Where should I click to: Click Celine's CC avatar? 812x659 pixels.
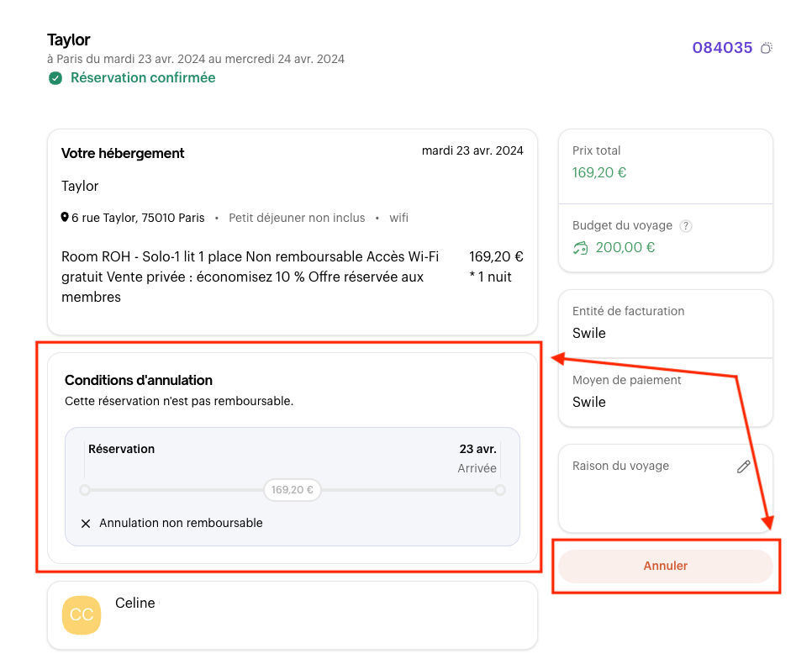click(82, 614)
